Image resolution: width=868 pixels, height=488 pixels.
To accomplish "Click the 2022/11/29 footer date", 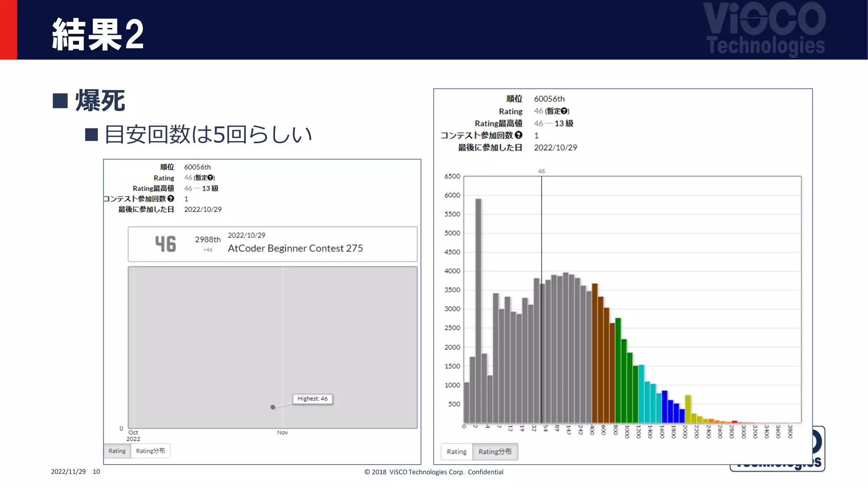I will (x=68, y=471).
